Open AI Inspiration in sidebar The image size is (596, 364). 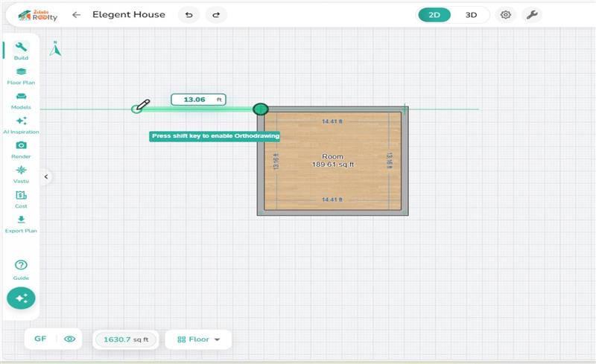[x=21, y=124]
